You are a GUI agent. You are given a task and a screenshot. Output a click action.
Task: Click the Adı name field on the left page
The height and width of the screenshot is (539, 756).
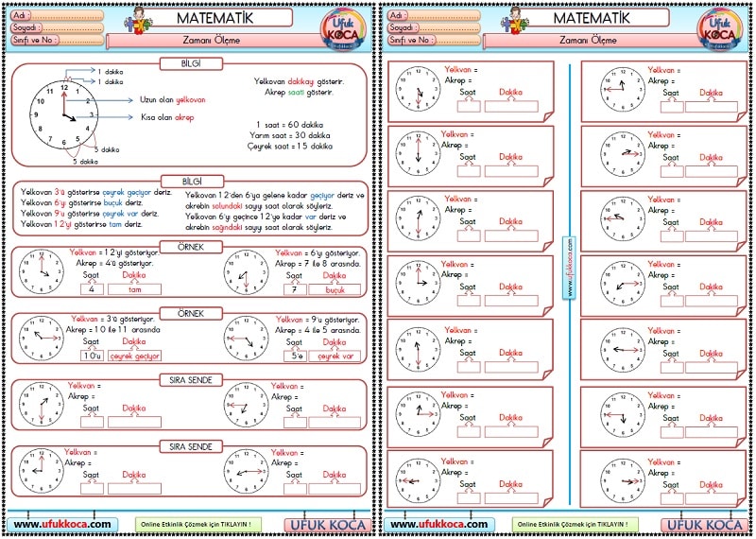coord(57,15)
